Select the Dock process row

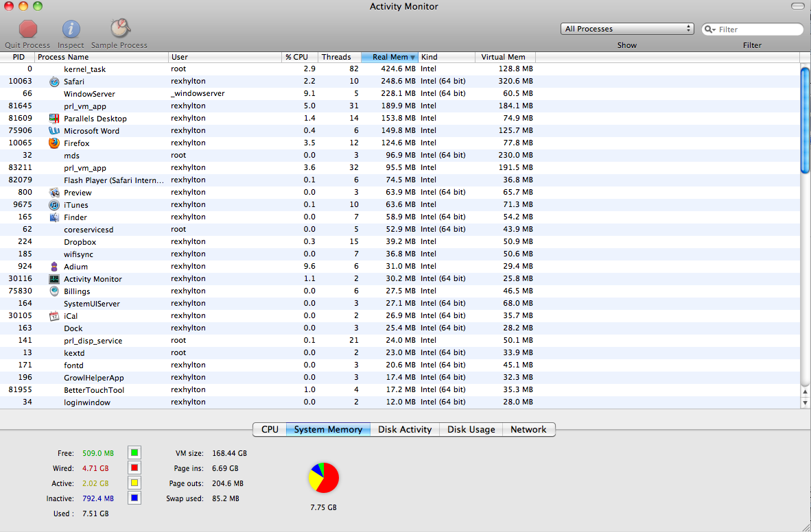pos(400,328)
